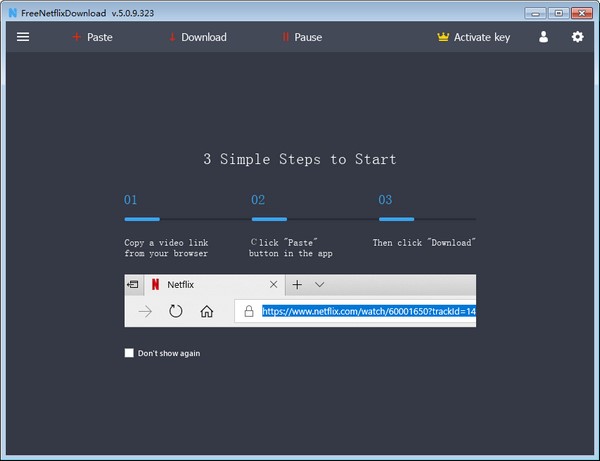Click the browser refresh icon

pos(176,311)
